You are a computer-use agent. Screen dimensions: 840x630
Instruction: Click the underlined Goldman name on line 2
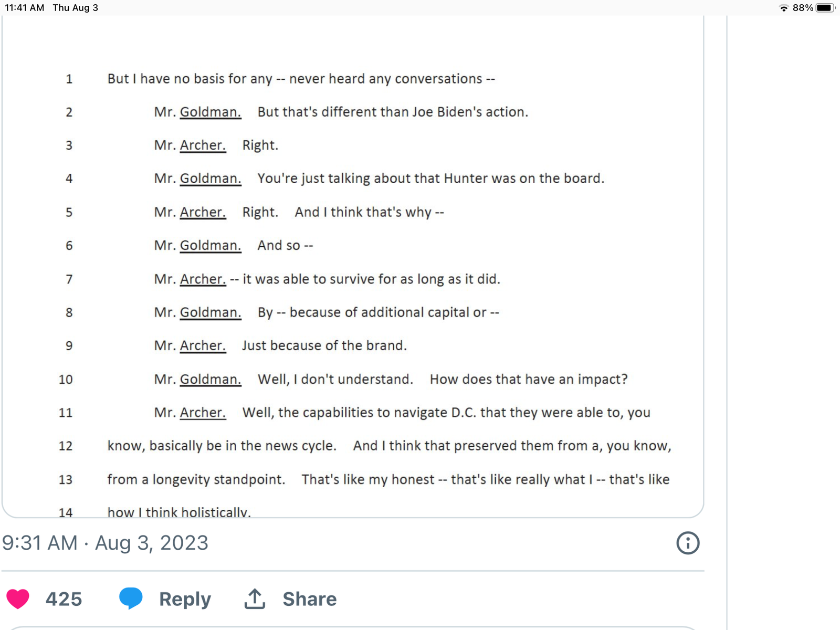click(x=211, y=112)
